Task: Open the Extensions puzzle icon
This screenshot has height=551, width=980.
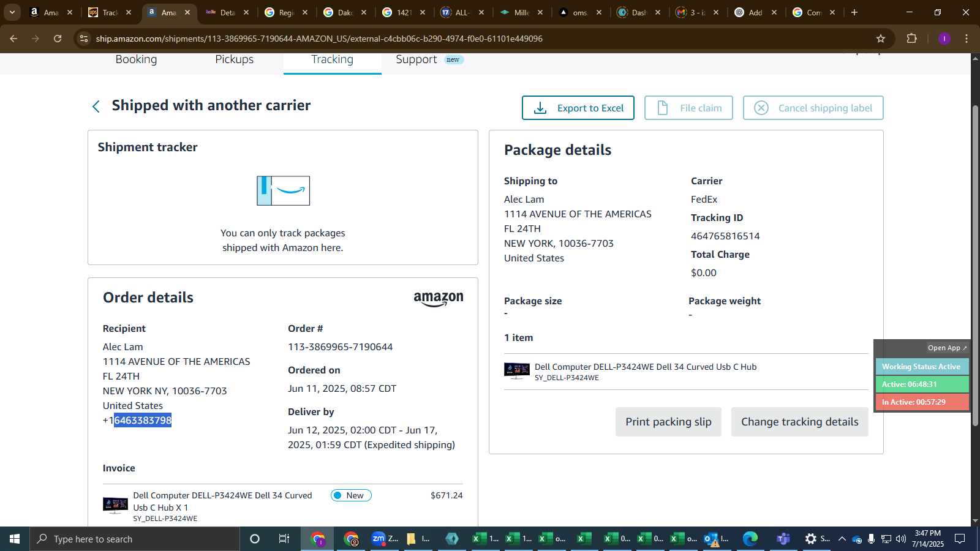Action: (912, 39)
